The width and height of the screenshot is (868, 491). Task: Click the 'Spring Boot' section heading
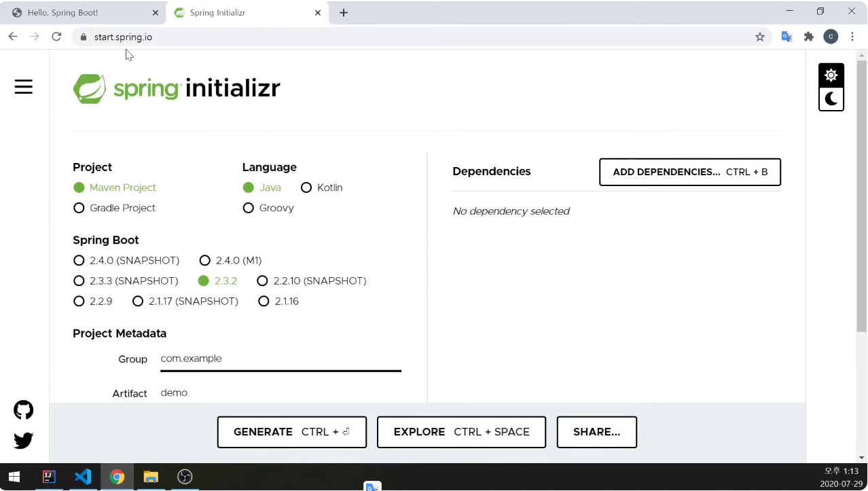[x=106, y=240]
